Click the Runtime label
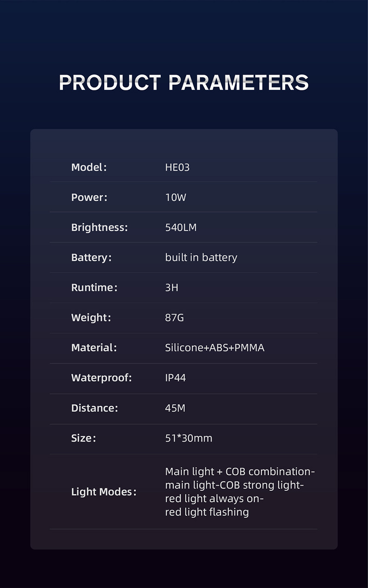This screenshot has width=368, height=588. [94, 288]
